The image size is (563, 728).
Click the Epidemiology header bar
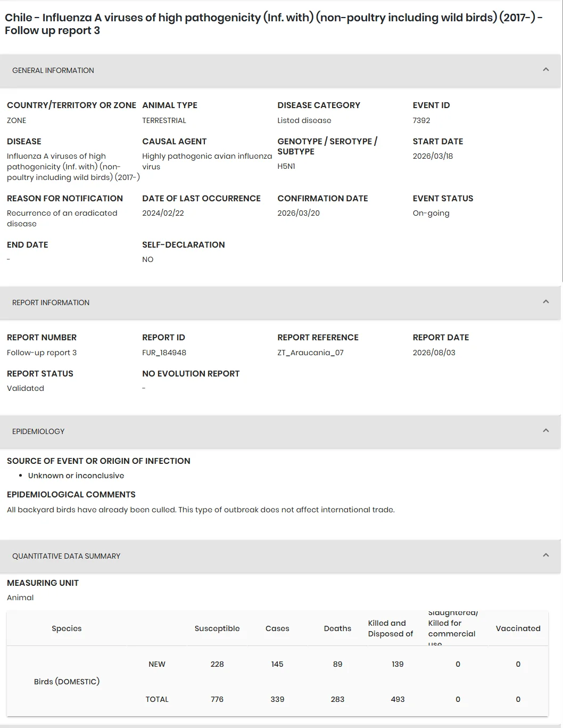coord(280,431)
